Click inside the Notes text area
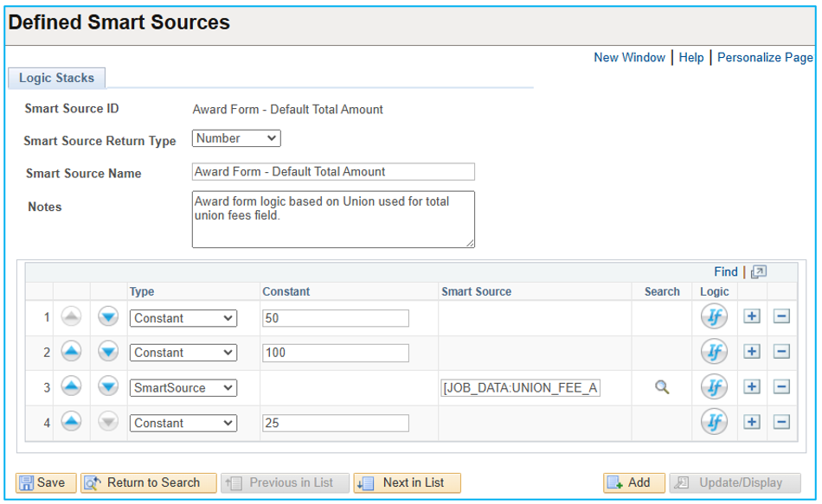822x504 pixels. 333,218
